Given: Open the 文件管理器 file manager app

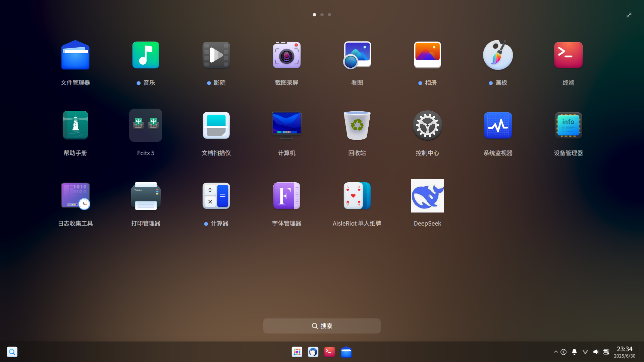Looking at the screenshot, I should (75, 55).
